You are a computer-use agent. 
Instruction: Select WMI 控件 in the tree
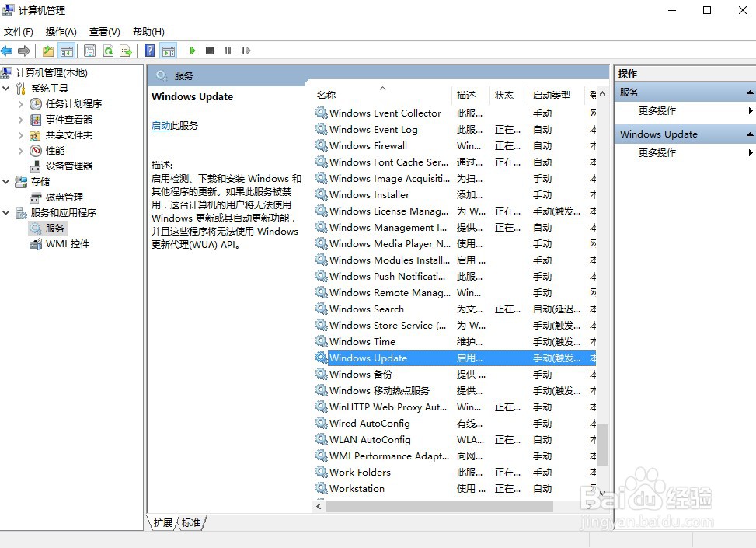coord(68,243)
